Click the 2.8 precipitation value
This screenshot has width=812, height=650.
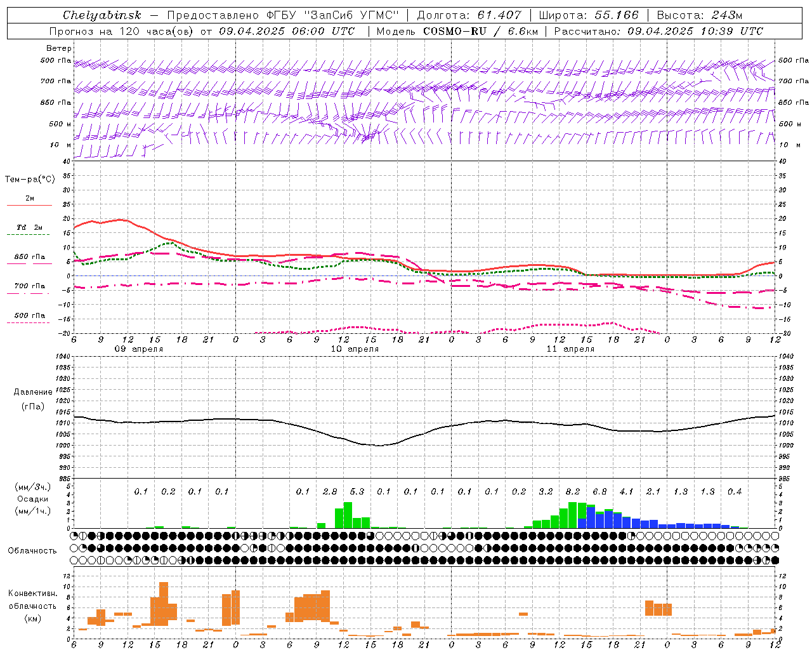coord(330,491)
